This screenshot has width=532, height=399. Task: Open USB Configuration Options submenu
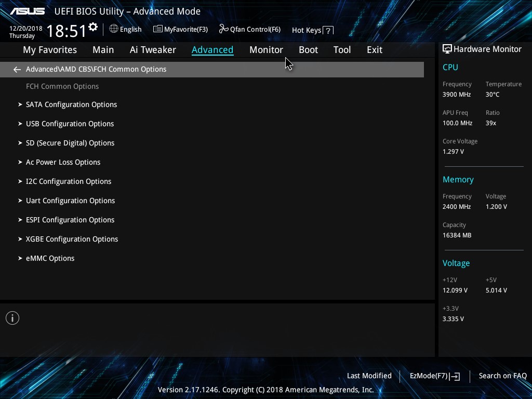click(x=70, y=124)
